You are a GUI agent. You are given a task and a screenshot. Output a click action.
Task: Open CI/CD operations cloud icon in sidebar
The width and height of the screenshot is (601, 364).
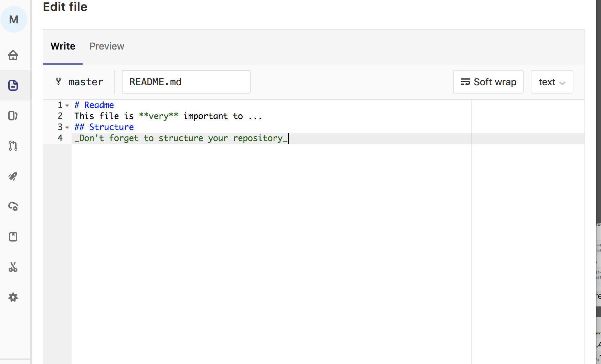(x=13, y=207)
